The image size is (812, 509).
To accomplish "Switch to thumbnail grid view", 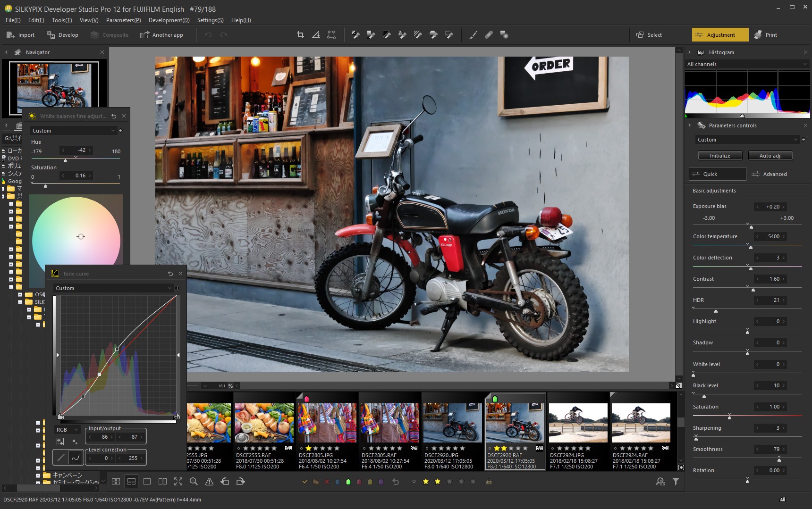I will point(116,481).
